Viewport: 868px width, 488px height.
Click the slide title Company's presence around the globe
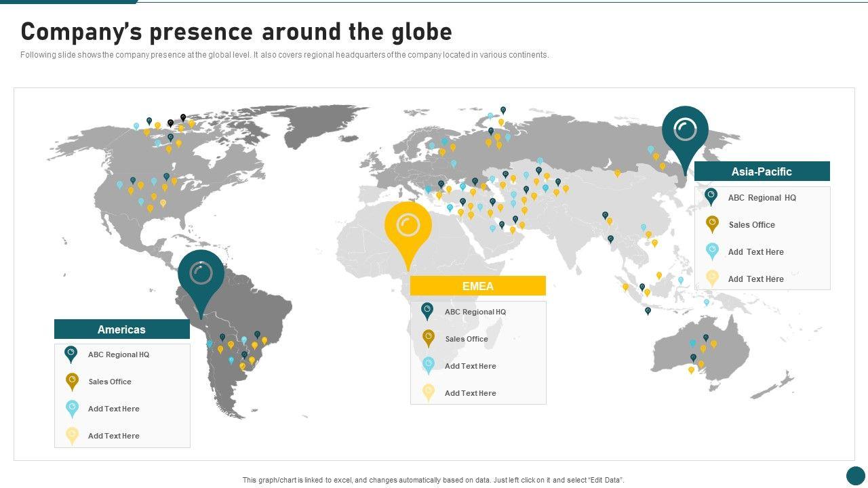(237, 32)
